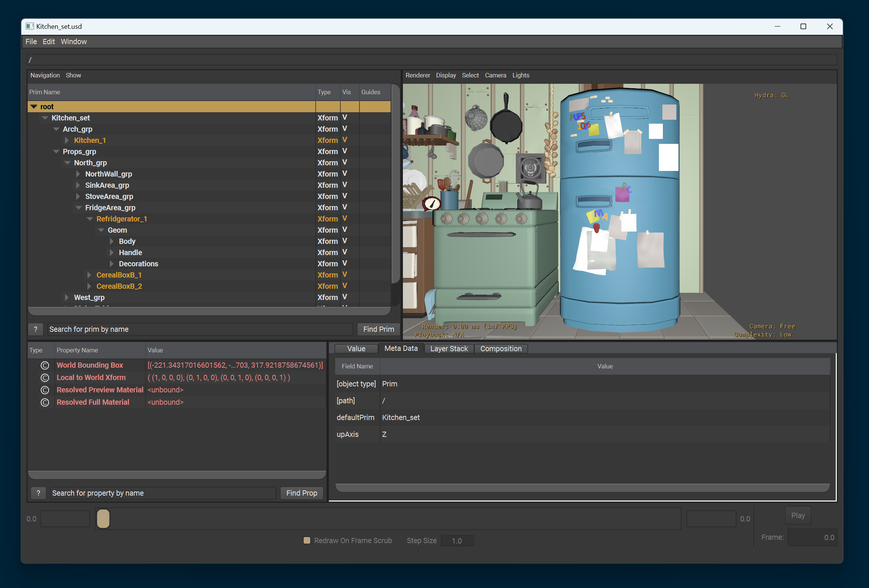
Task: Open the Renderer menu
Action: pos(417,75)
